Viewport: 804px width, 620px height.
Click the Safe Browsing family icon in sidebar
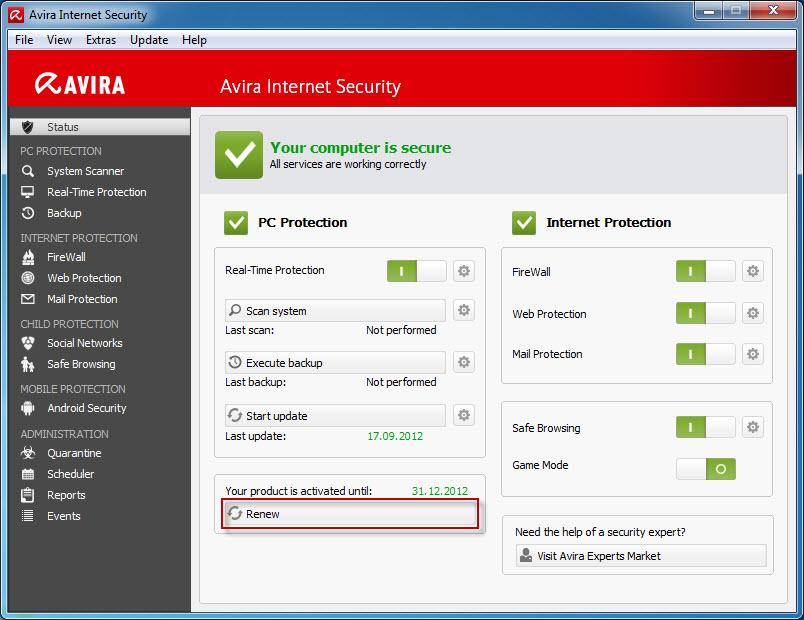point(28,364)
